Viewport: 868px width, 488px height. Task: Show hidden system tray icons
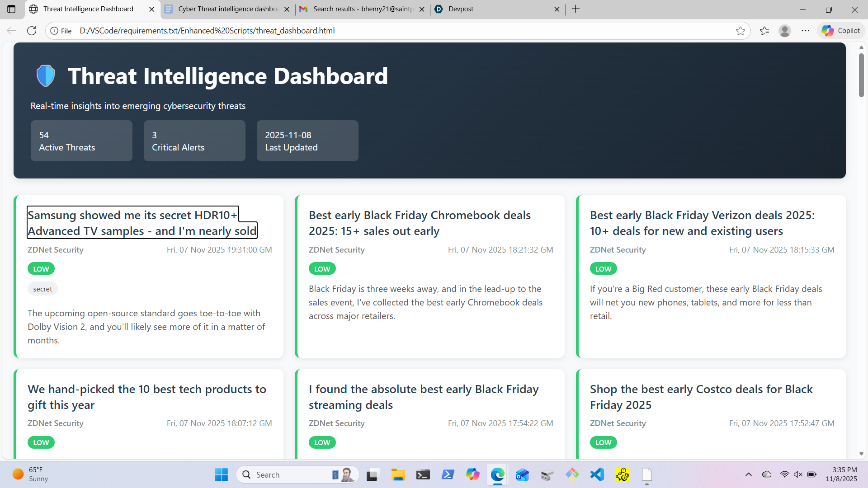pyautogui.click(x=749, y=474)
